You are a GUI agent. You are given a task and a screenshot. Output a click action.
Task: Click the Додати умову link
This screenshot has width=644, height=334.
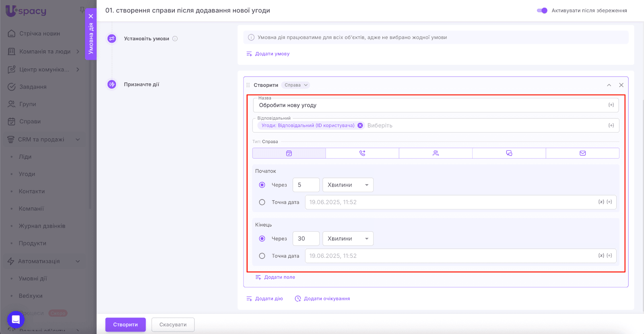[x=272, y=54]
